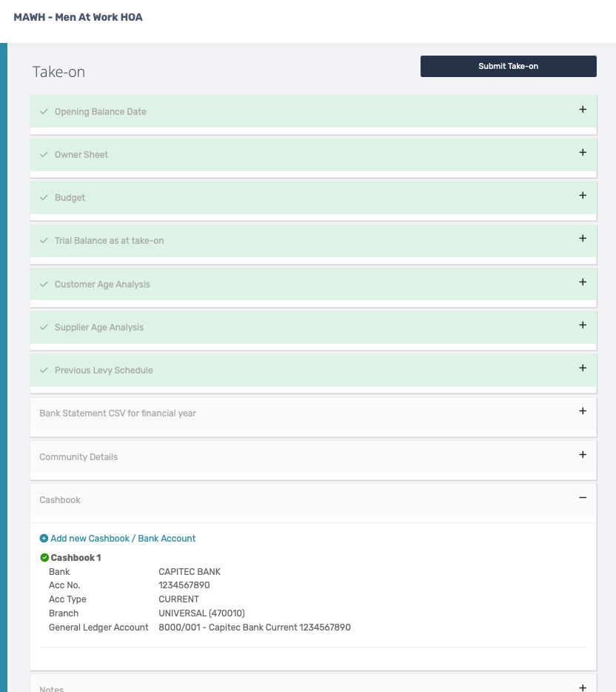This screenshot has height=692, width=616.
Task: Expand Trial Balance as at take-on plus
Action: (583, 239)
